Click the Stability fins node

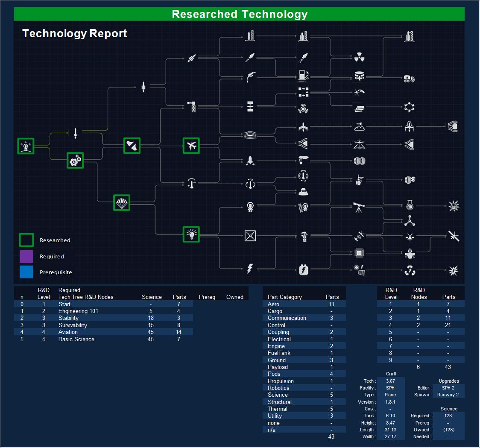pyautogui.click(x=132, y=146)
